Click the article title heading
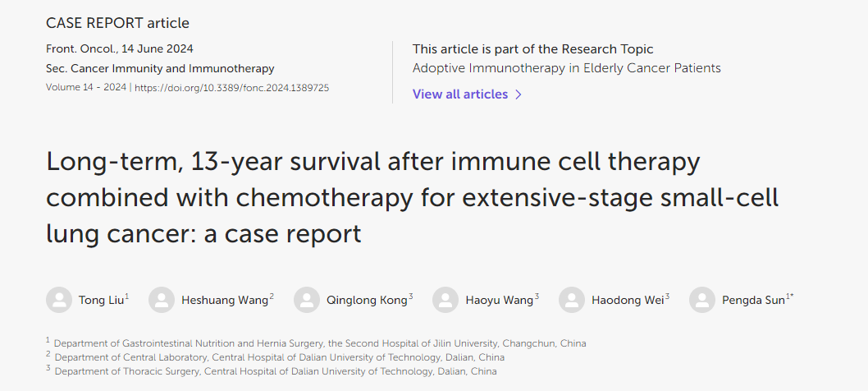 412,197
